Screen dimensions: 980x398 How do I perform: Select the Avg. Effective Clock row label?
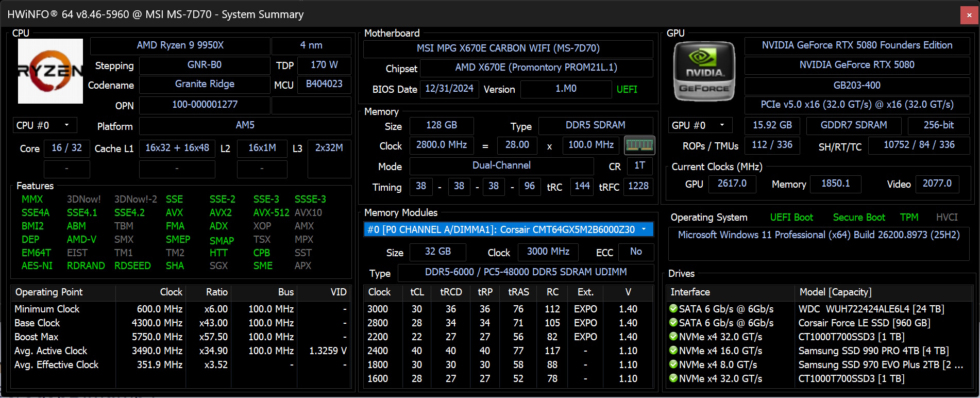(x=57, y=364)
